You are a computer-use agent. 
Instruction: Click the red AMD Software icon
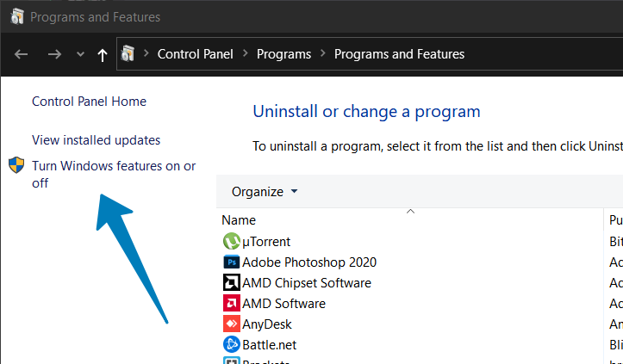click(231, 304)
